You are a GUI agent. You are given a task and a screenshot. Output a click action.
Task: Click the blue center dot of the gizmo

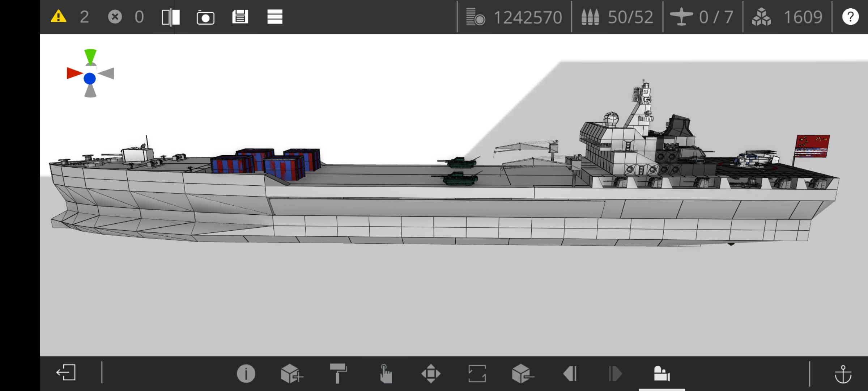[x=90, y=79]
